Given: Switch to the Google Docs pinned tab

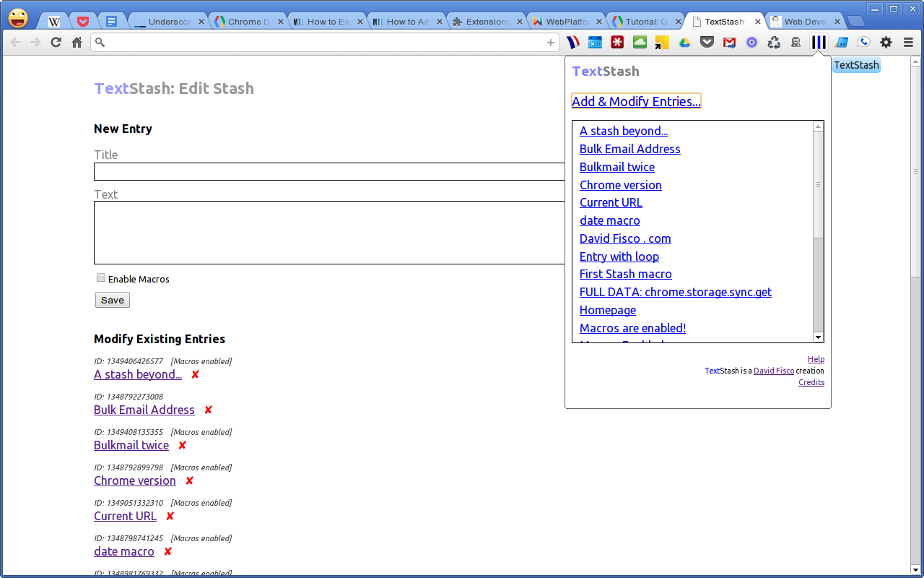Looking at the screenshot, I should 110,22.
